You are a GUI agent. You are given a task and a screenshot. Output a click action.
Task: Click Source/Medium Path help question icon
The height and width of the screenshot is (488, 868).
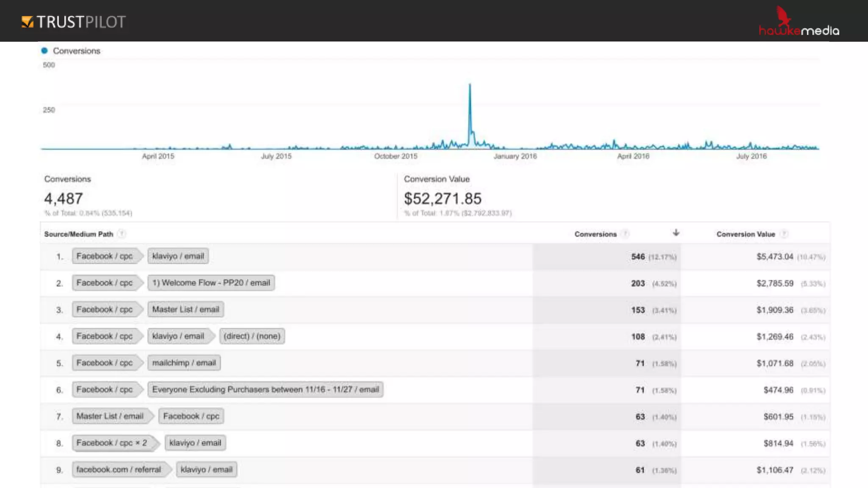click(x=122, y=234)
